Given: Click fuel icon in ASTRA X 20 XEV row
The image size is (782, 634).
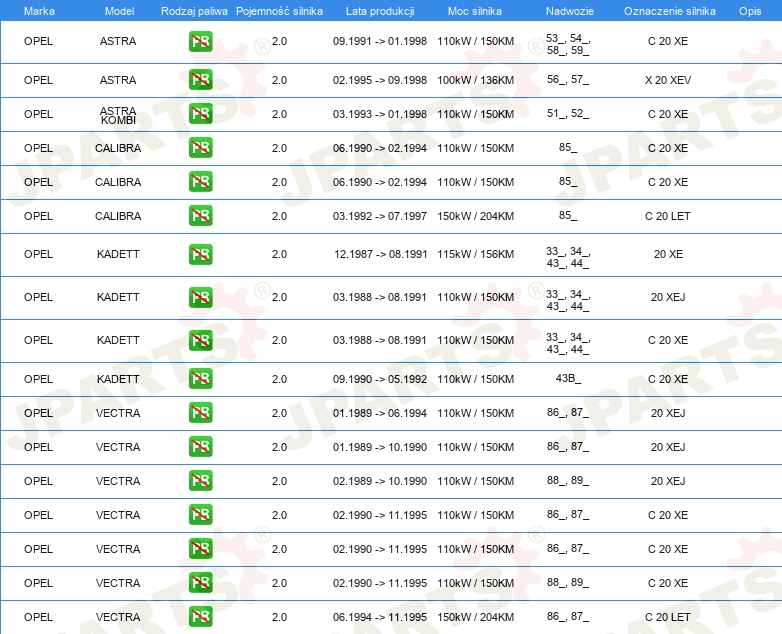Looking at the screenshot, I should pyautogui.click(x=200, y=80).
